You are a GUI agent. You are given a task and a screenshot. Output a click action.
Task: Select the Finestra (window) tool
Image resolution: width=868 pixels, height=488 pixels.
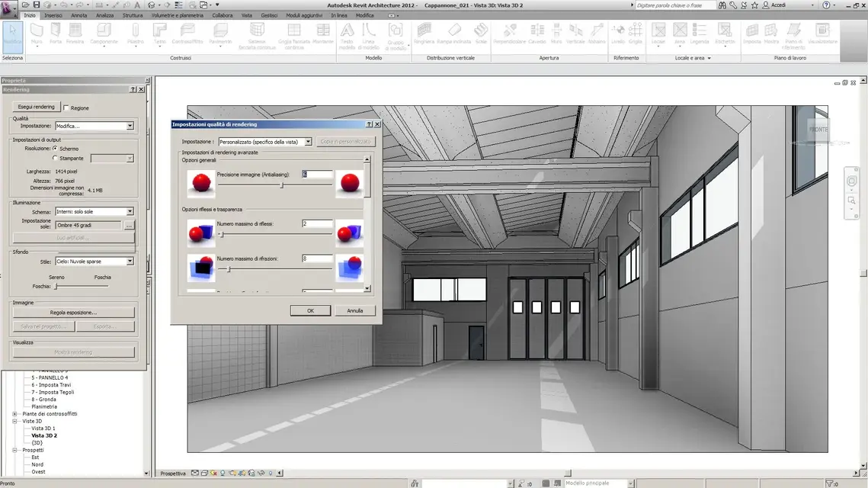(75, 34)
